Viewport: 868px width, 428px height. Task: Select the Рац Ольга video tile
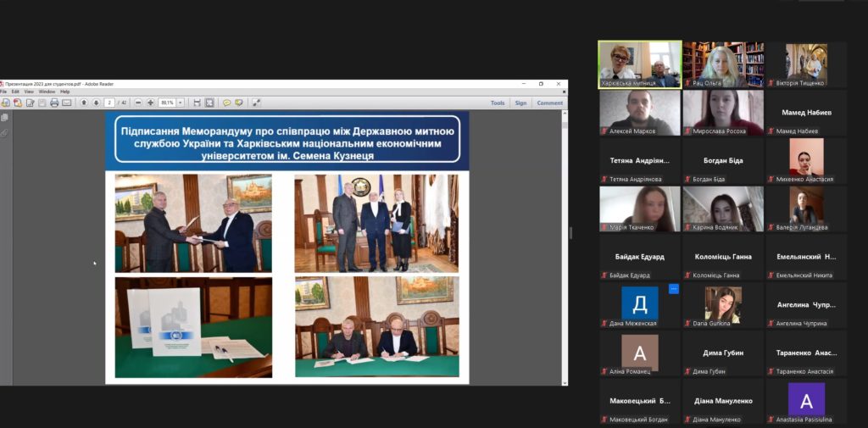tap(723, 64)
